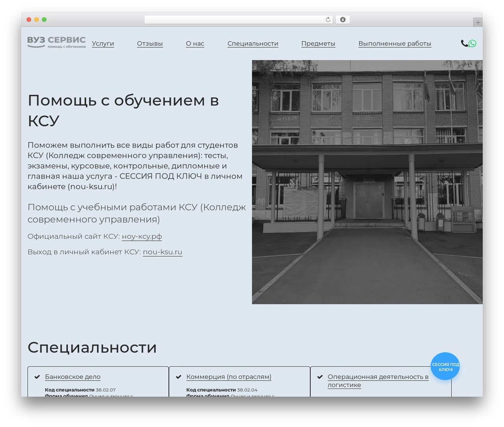Image resolution: width=504 pixels, height=427 pixels.
Task: Reload page using browser refresh icon
Action: (x=328, y=20)
